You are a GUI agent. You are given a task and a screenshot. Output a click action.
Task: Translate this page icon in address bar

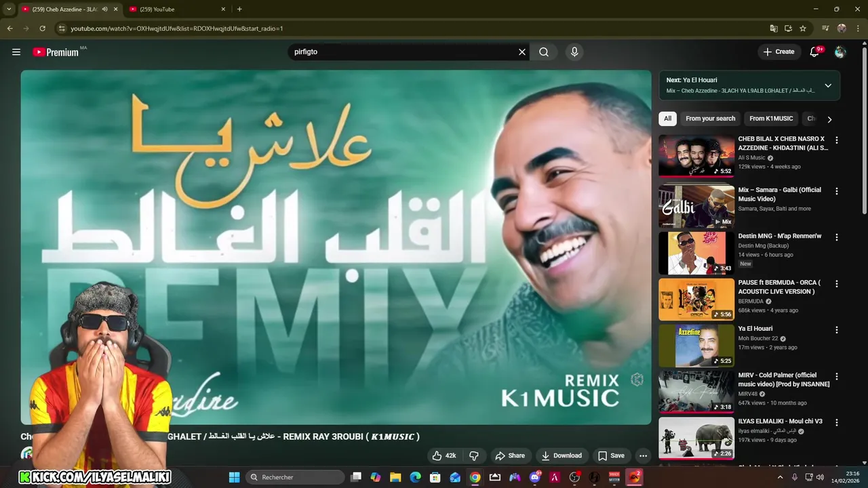click(774, 28)
